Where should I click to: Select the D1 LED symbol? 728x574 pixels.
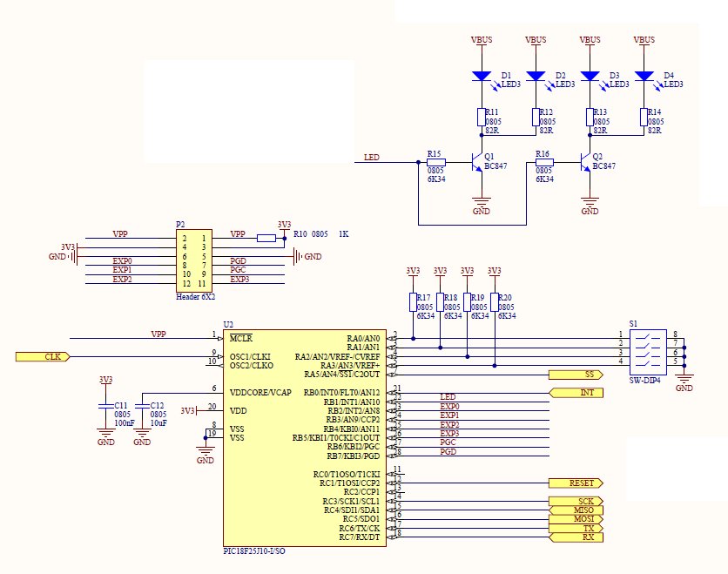[x=482, y=76]
